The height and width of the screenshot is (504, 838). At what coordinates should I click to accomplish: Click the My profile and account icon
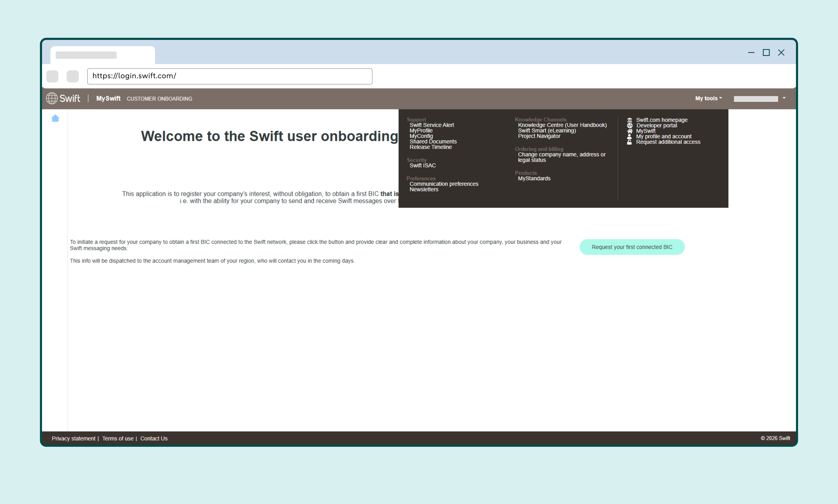click(629, 136)
